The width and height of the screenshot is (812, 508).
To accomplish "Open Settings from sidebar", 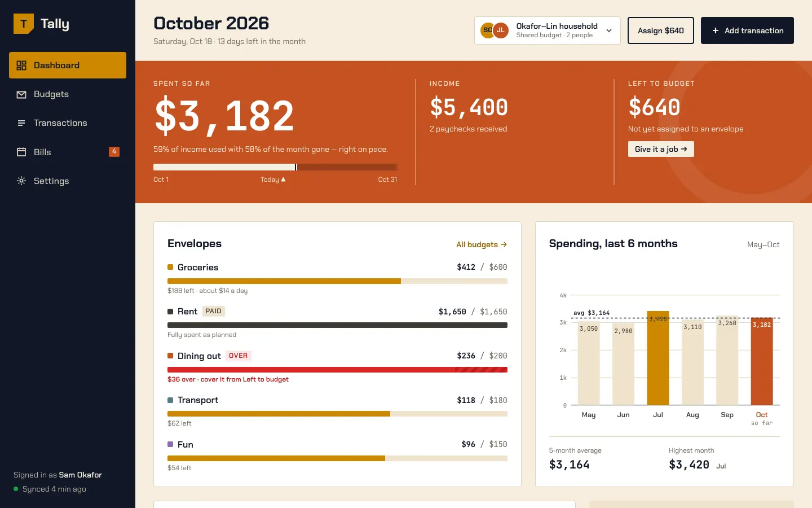I will pyautogui.click(x=68, y=181).
